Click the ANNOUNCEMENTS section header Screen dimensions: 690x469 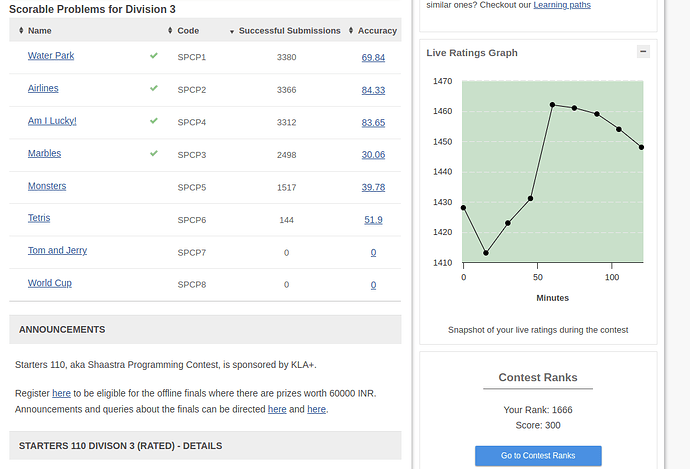pos(205,330)
